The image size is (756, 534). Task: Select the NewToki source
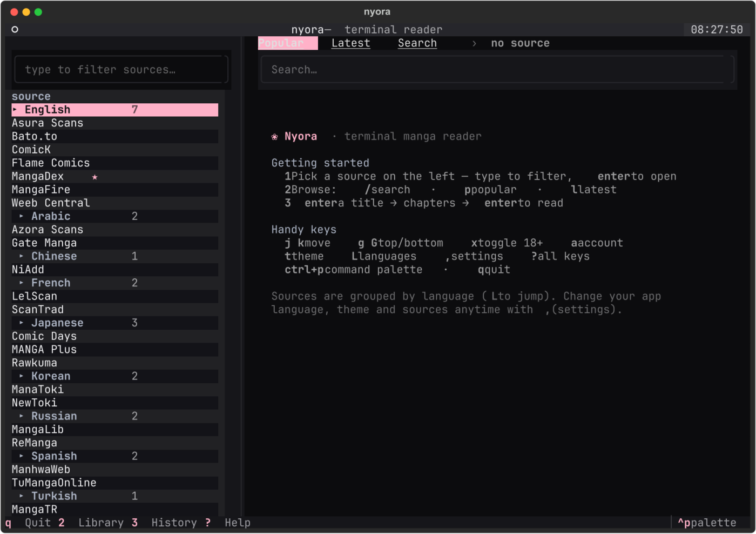pyautogui.click(x=115, y=403)
